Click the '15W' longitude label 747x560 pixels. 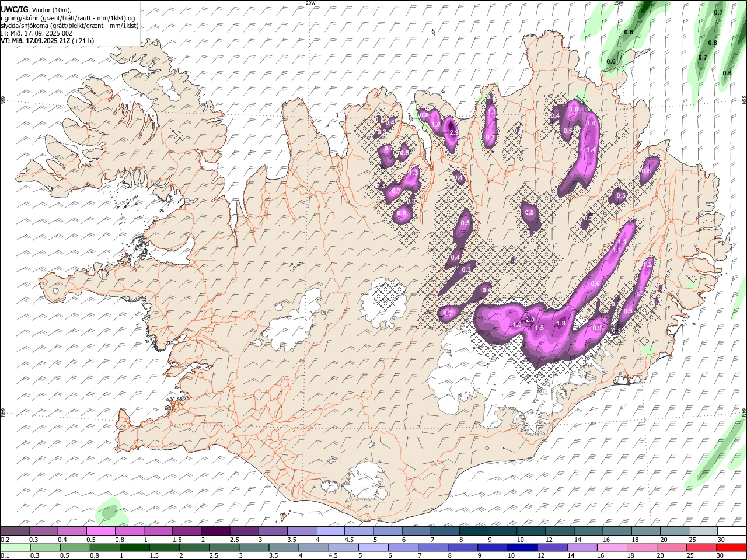(x=618, y=3)
